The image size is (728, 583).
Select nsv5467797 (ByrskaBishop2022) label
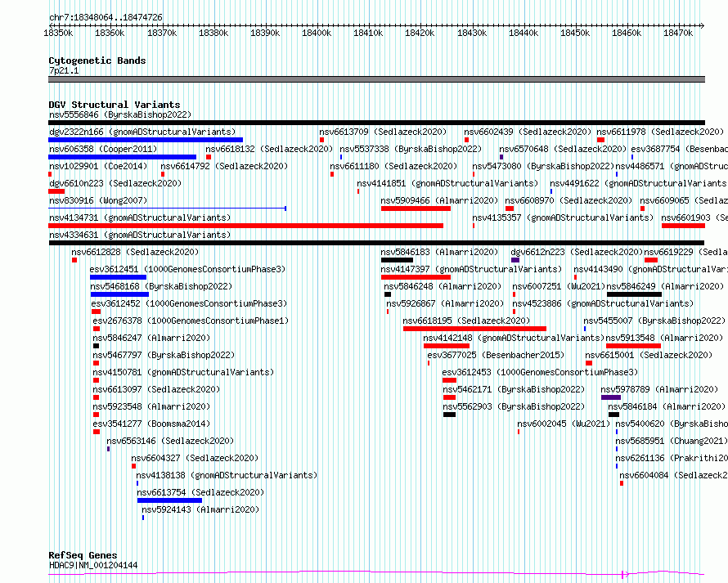point(164,355)
